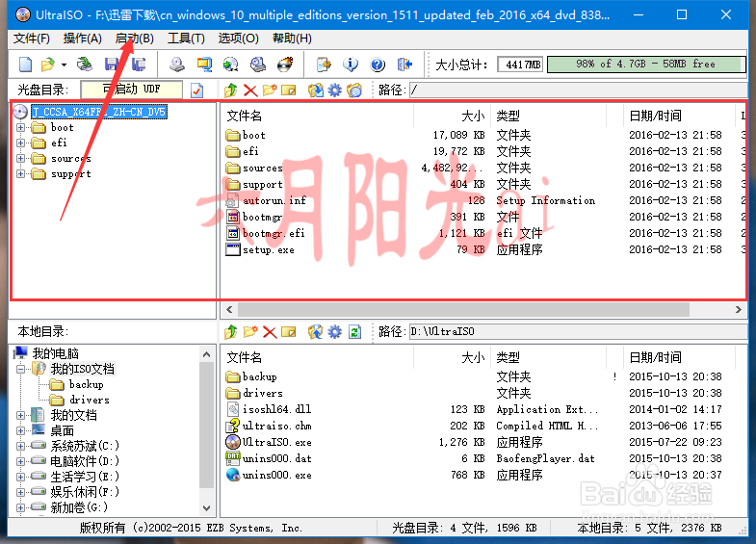This screenshot has height=544, width=756.
Task: Click Rename icon in disc panel toolbar
Action: (289, 91)
